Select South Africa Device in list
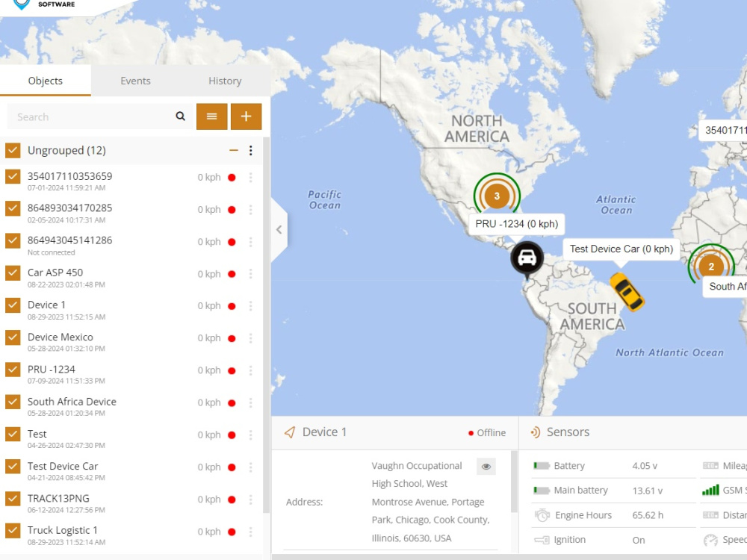The height and width of the screenshot is (560, 747). [x=72, y=402]
